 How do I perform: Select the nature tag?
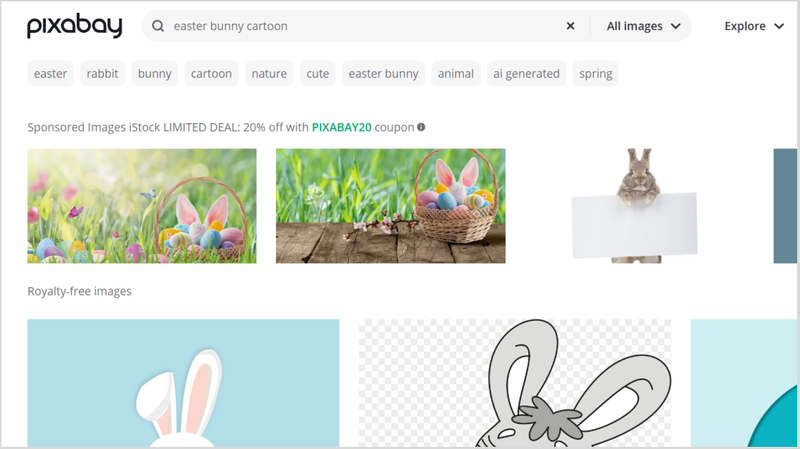[x=269, y=73]
